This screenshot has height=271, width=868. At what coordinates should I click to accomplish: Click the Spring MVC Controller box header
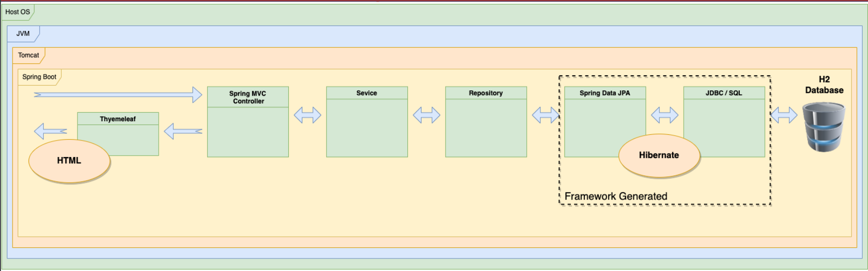coord(248,97)
